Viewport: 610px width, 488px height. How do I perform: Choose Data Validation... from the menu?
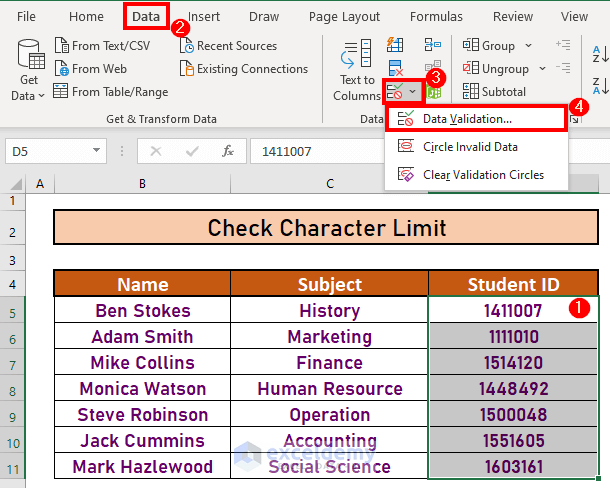pyautogui.click(x=476, y=119)
